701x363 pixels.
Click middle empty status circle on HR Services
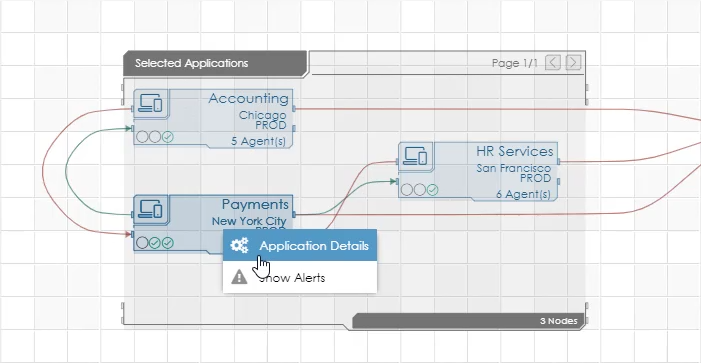[x=419, y=190]
